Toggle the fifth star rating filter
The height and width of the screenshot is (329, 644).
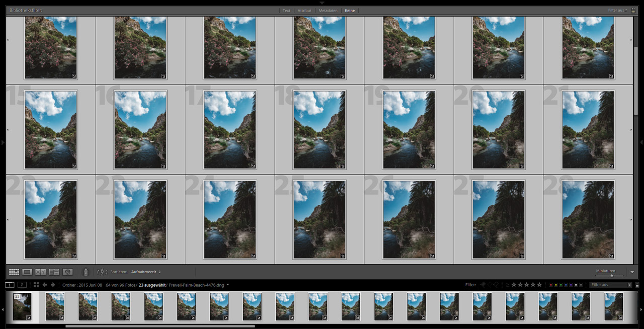539,285
